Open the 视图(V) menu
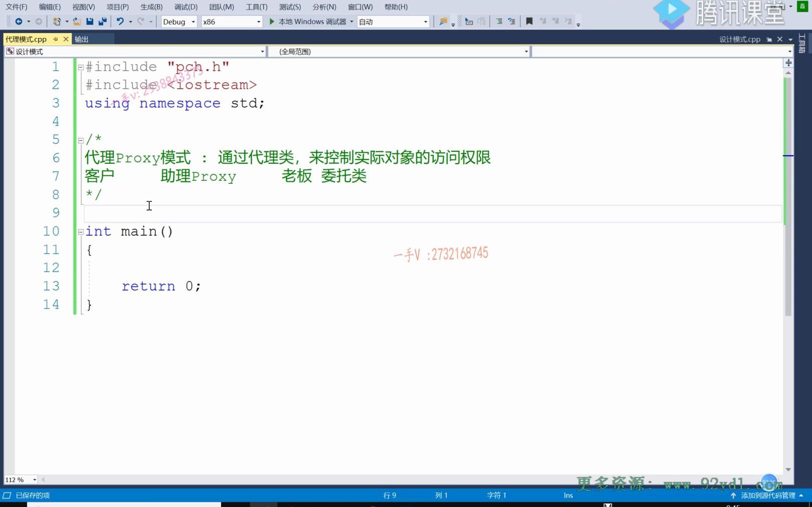 (84, 7)
